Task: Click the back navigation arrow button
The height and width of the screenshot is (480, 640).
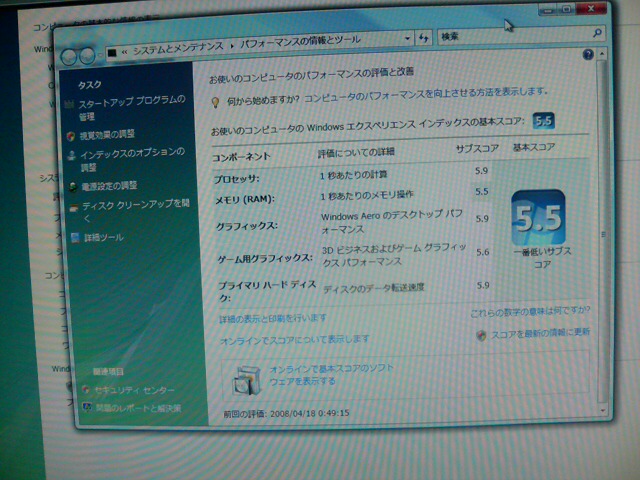Action: pyautogui.click(x=69, y=57)
